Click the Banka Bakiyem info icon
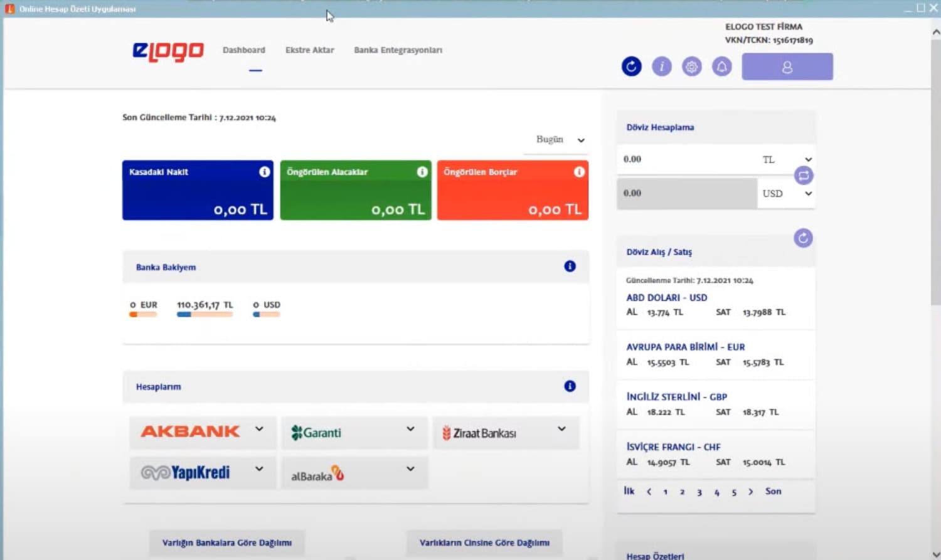Image resolution: width=941 pixels, height=560 pixels. [570, 267]
